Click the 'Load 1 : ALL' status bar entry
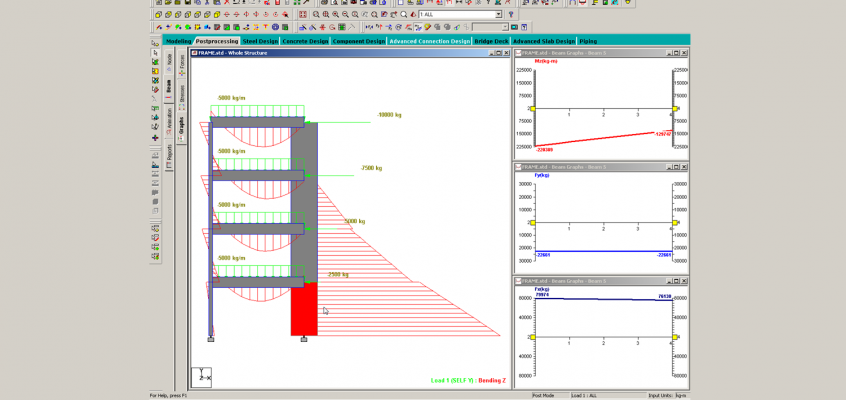This screenshot has height=400, width=846. click(x=584, y=396)
